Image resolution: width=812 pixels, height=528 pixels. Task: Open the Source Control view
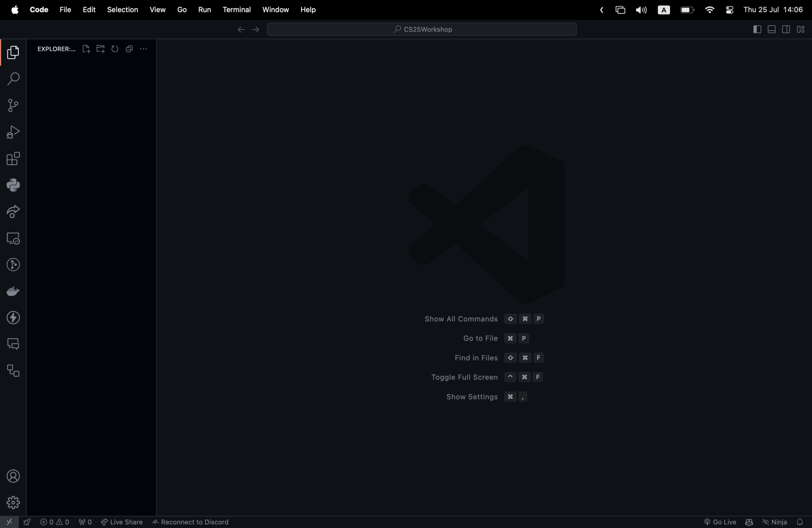pyautogui.click(x=13, y=105)
